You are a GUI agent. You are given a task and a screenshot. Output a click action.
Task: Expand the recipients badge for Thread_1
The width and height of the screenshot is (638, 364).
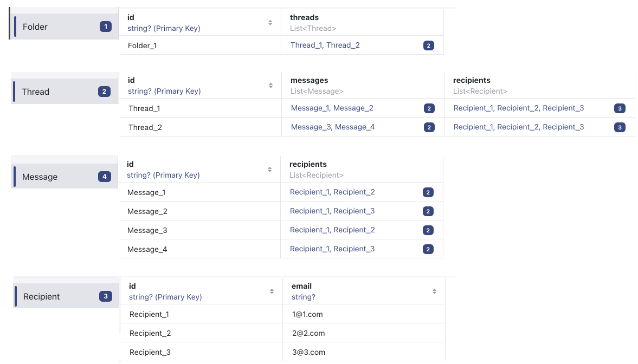coord(620,108)
